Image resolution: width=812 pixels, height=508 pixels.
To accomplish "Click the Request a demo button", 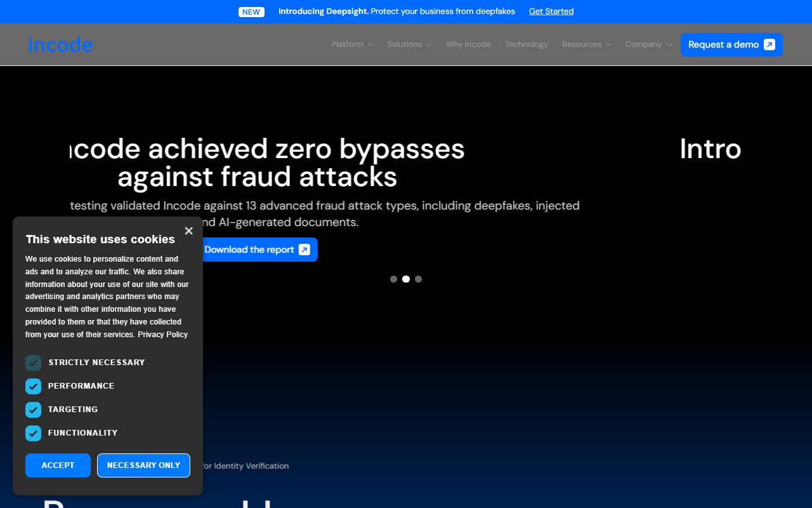I will (x=731, y=44).
